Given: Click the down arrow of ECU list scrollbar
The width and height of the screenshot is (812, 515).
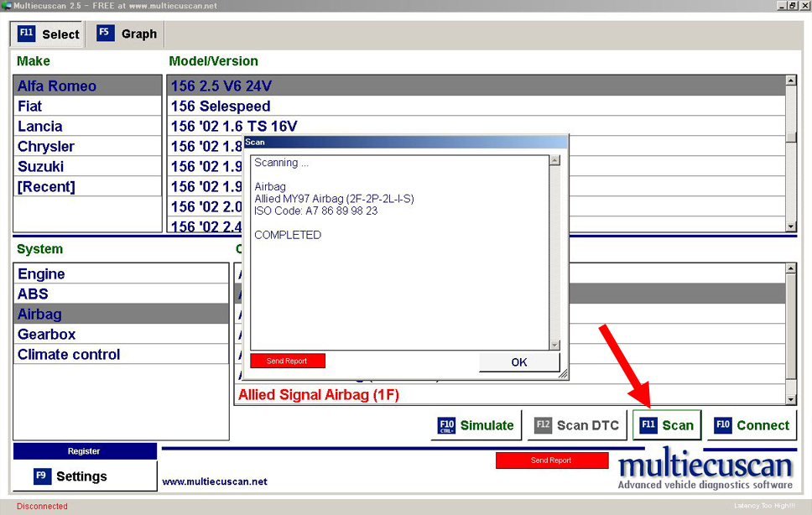Looking at the screenshot, I should click(x=791, y=399).
